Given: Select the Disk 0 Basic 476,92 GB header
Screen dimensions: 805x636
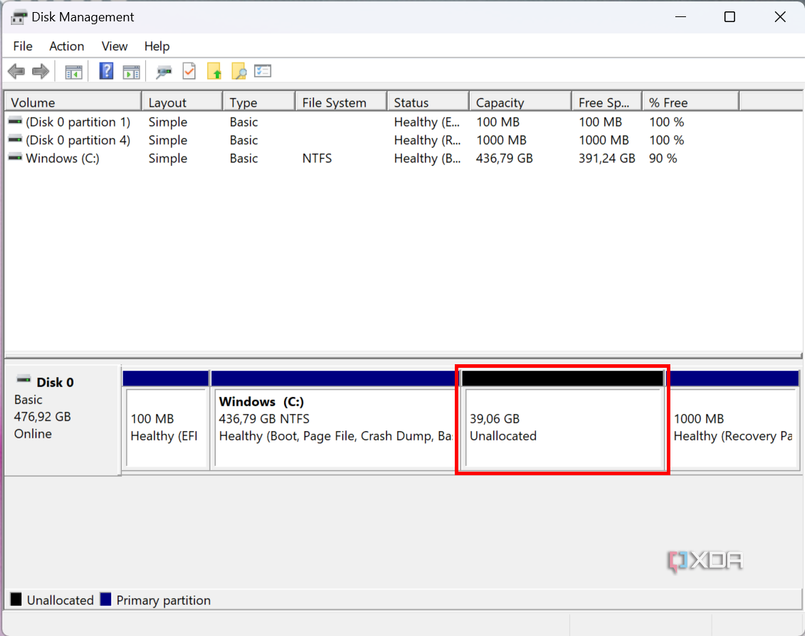Looking at the screenshot, I should pos(63,419).
